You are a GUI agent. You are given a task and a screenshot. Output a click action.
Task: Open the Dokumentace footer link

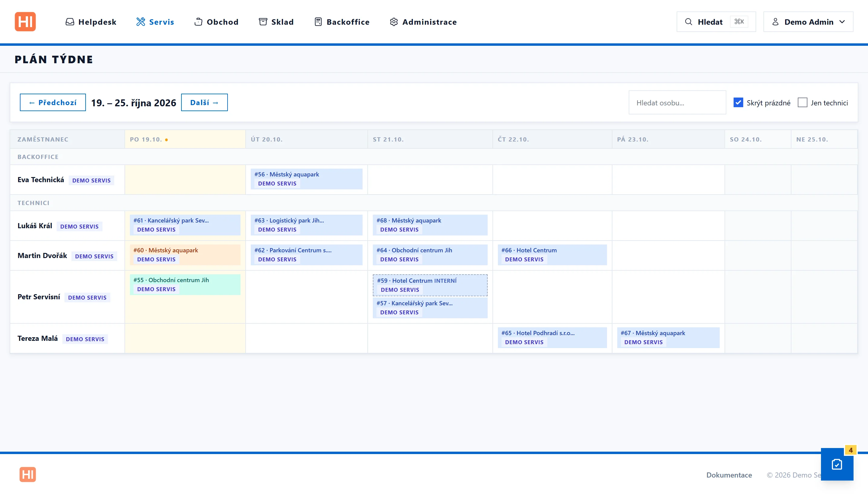729,475
